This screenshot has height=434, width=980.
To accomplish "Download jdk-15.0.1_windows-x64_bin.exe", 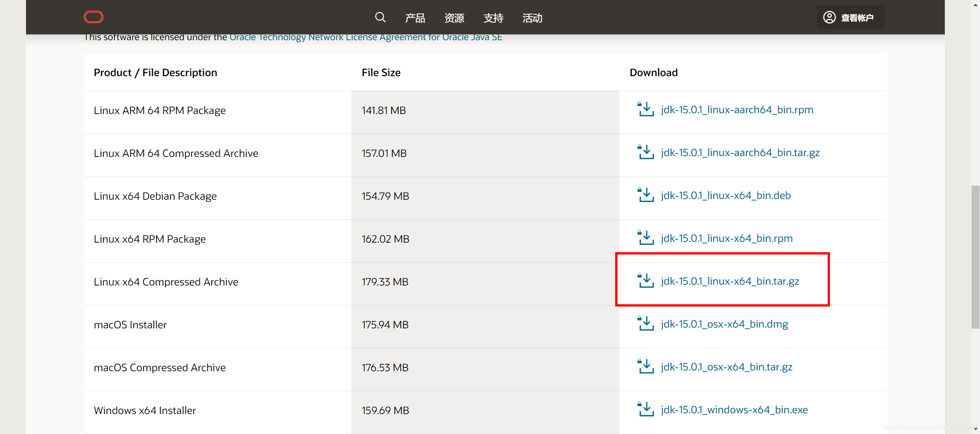I will point(734,410).
